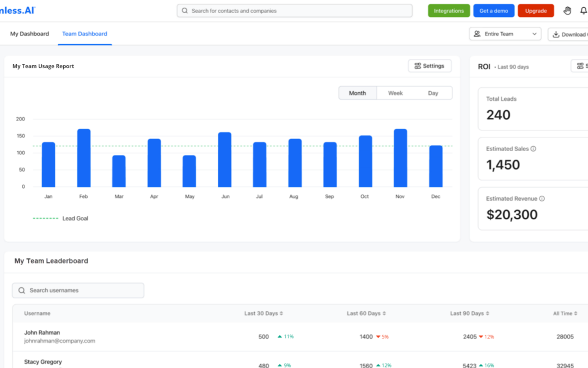The height and width of the screenshot is (368, 588).
Task: Click the search magnifier in the top search bar
Action: (185, 10)
